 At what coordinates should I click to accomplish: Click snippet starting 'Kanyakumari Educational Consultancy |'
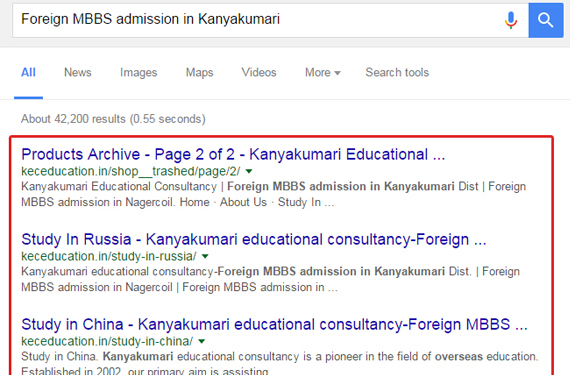coord(273,194)
